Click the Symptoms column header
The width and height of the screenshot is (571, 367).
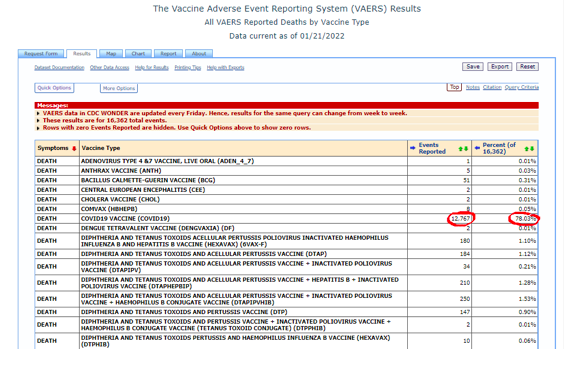[x=53, y=148]
